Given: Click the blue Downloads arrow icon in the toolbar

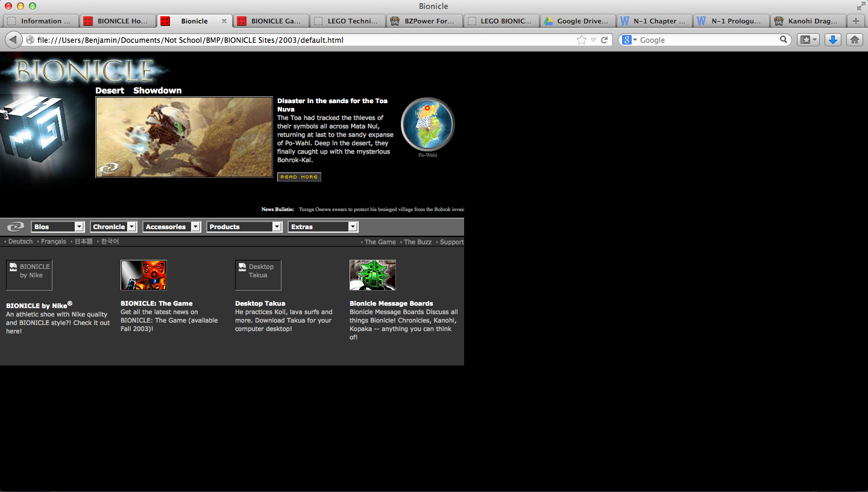Looking at the screenshot, I should [832, 39].
